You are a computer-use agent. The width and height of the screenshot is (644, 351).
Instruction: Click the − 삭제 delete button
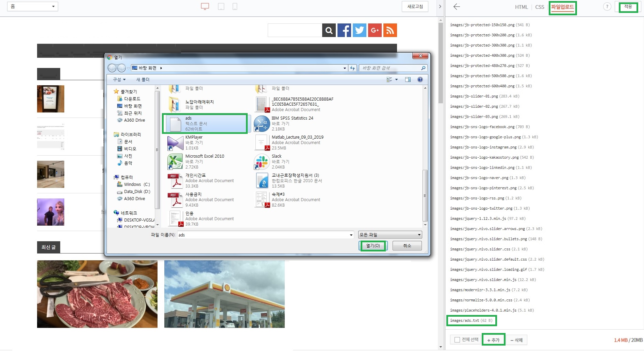[516, 340]
